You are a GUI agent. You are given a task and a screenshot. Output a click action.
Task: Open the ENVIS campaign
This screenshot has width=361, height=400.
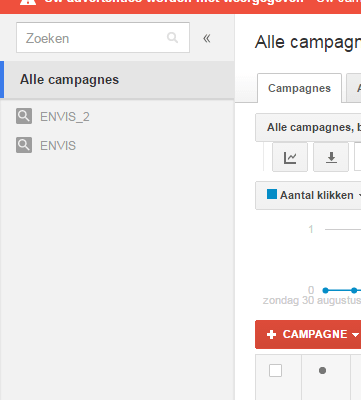click(x=58, y=146)
